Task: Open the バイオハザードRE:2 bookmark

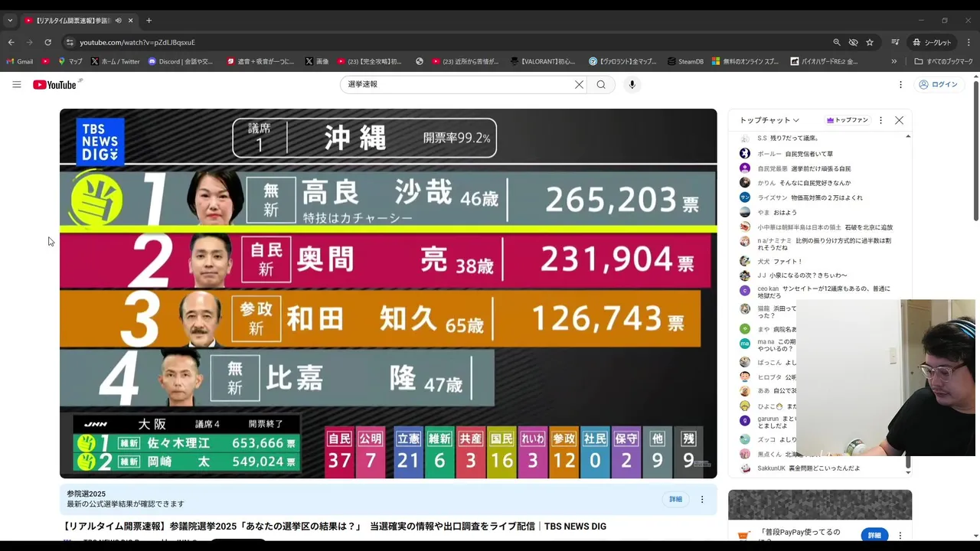Action: pyautogui.click(x=824, y=61)
